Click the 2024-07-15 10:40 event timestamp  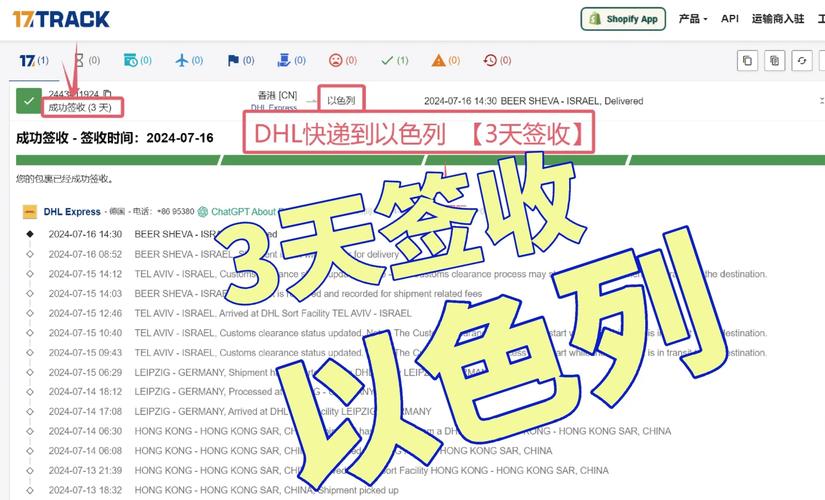[x=85, y=333]
